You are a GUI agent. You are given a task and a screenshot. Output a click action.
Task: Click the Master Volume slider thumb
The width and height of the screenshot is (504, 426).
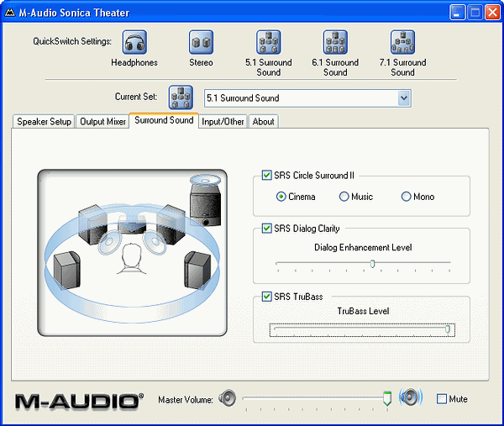click(387, 398)
